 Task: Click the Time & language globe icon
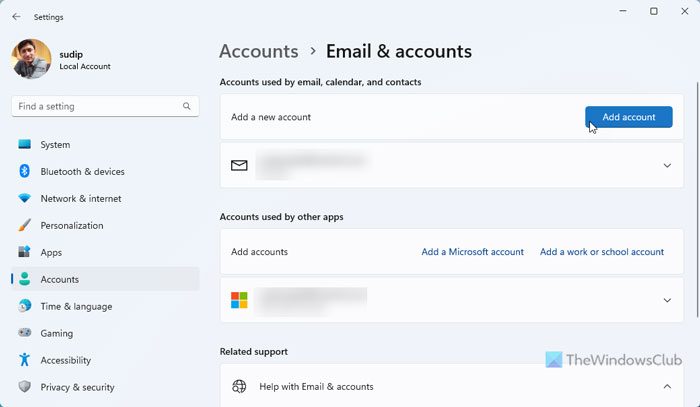25,307
